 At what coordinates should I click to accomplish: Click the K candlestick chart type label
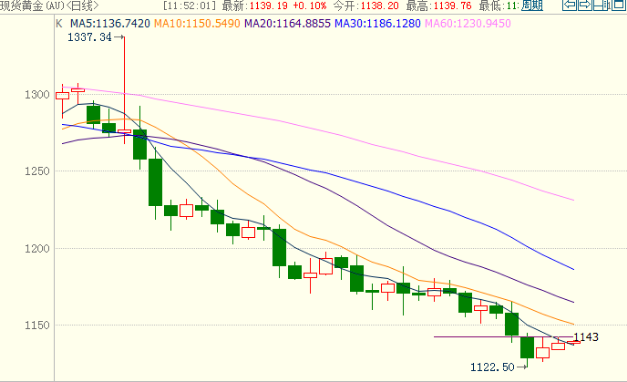(x=59, y=24)
